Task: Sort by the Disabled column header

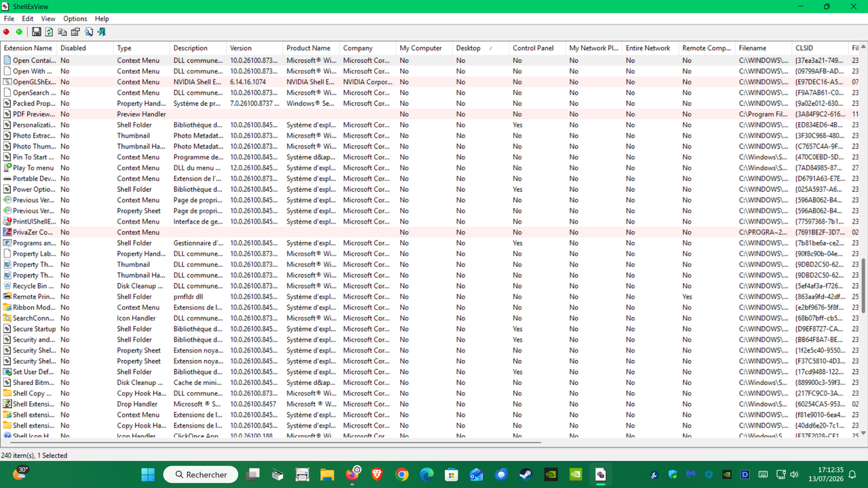Action: click(x=85, y=48)
